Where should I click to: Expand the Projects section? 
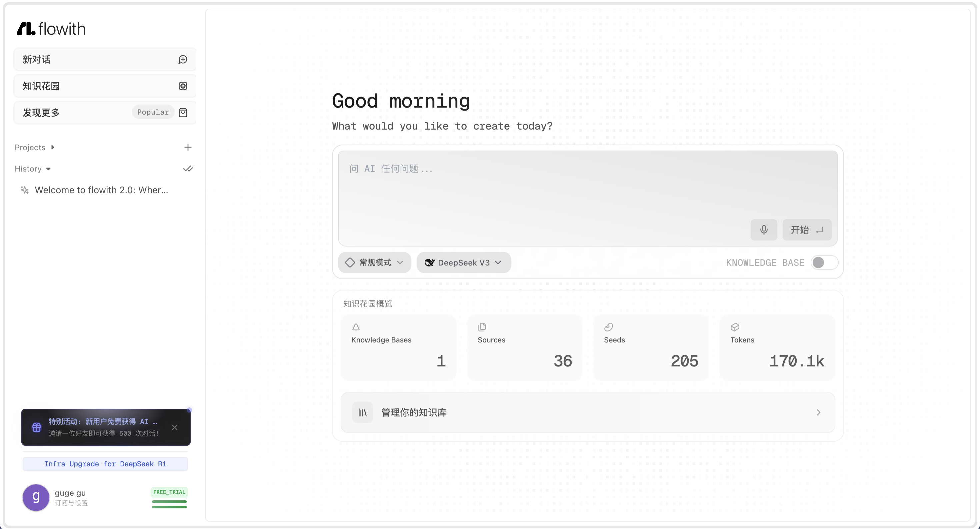pyautogui.click(x=34, y=147)
